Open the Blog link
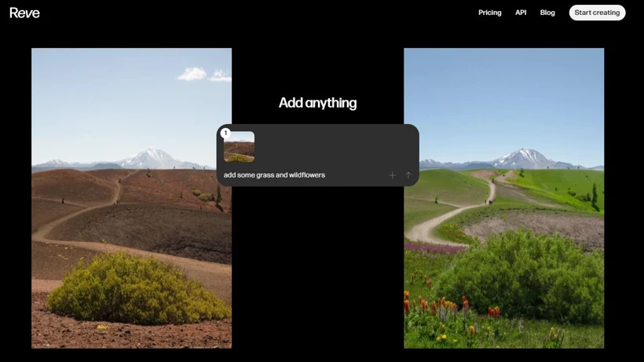The width and height of the screenshot is (644, 362). coord(547,13)
